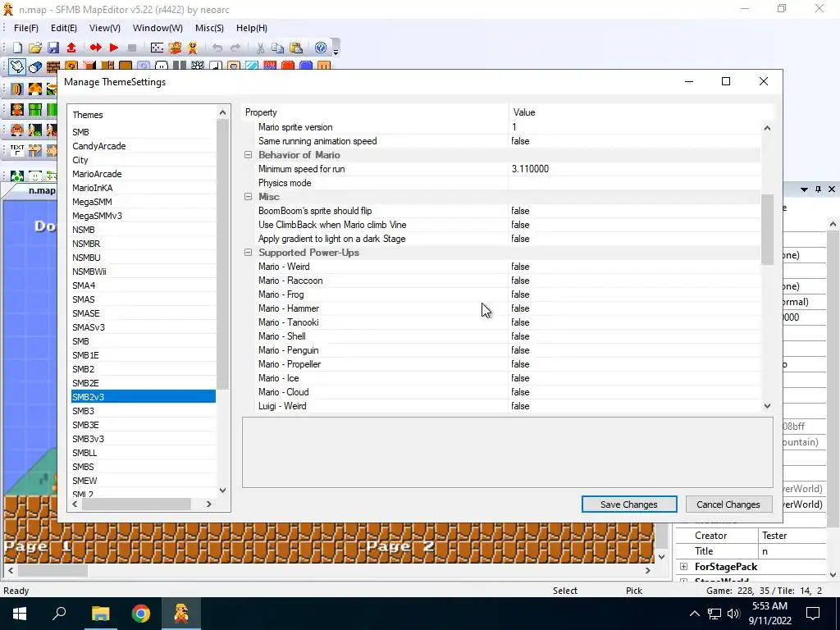Pick the coin item icon
This screenshot has width=840, height=630.
17,89
